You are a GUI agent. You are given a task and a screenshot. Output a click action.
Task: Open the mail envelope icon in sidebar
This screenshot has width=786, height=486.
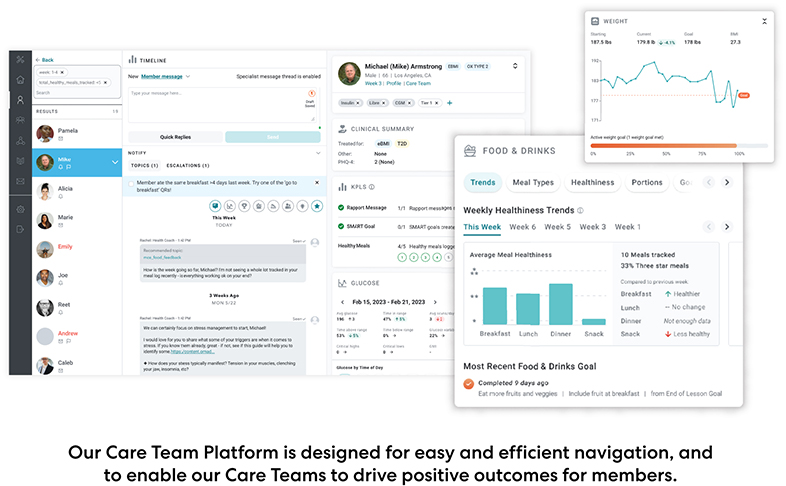tap(20, 181)
